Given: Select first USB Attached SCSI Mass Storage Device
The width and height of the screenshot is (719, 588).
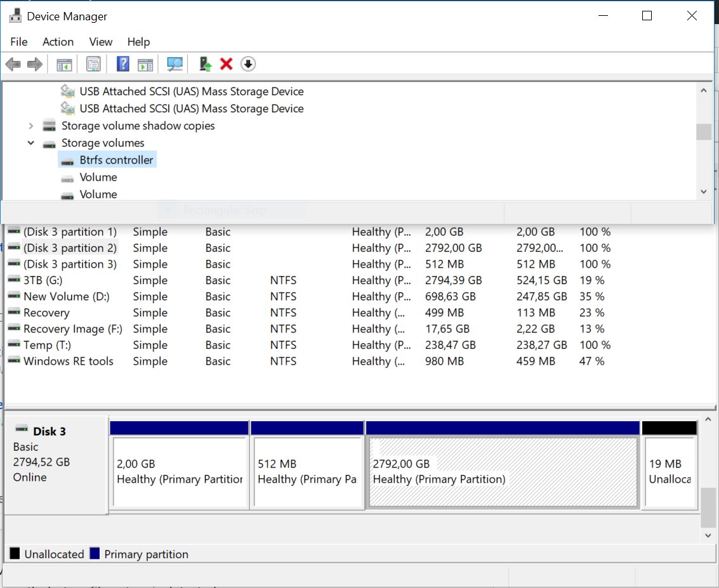Looking at the screenshot, I should 191,91.
